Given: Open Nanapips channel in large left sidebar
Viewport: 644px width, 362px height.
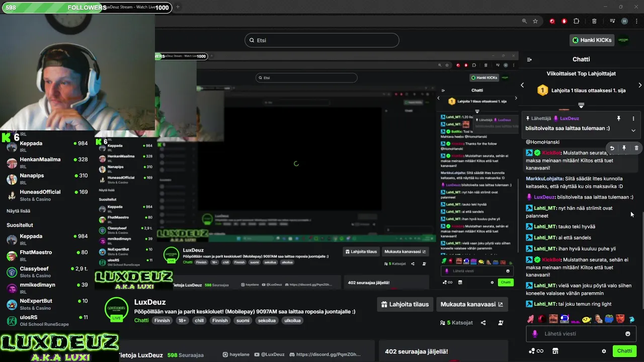Looking at the screenshot, I should coord(47,178).
